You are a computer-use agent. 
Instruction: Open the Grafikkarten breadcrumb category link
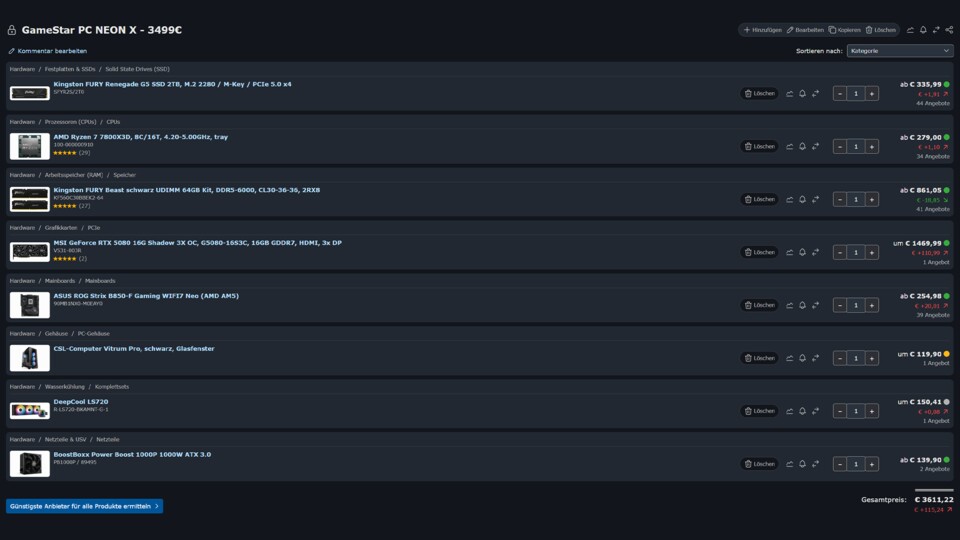[x=61, y=228]
